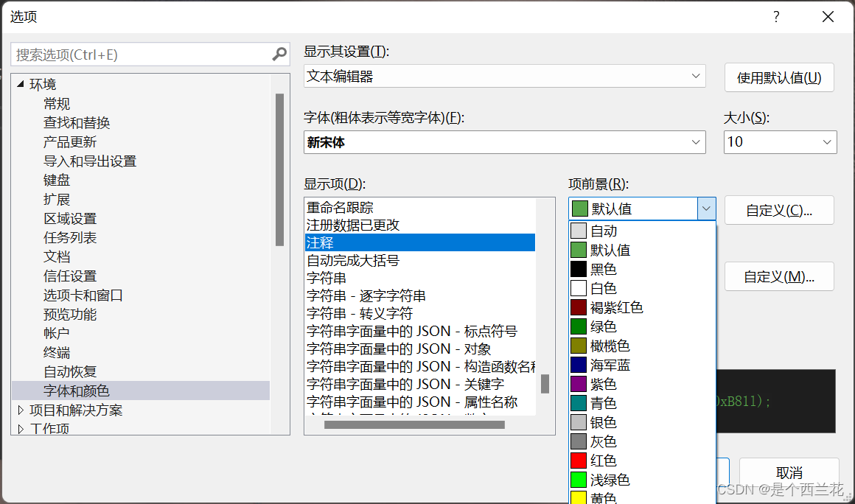
Task: Select 注册数据已更改 display item
Action: tap(420, 225)
